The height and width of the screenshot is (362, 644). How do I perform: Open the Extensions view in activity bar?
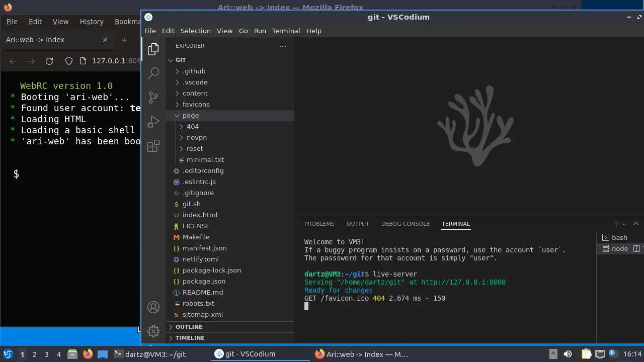click(153, 146)
